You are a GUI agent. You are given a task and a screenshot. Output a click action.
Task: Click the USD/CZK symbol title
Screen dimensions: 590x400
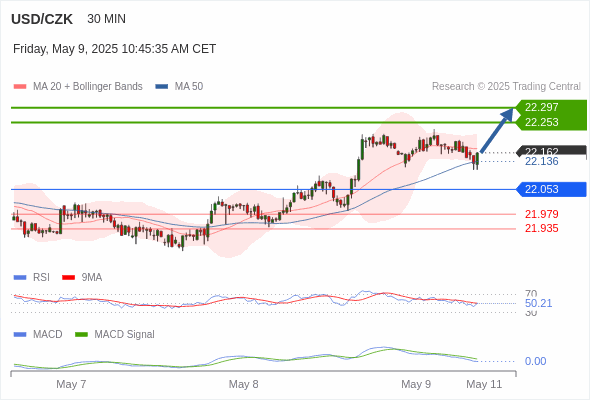(x=42, y=19)
